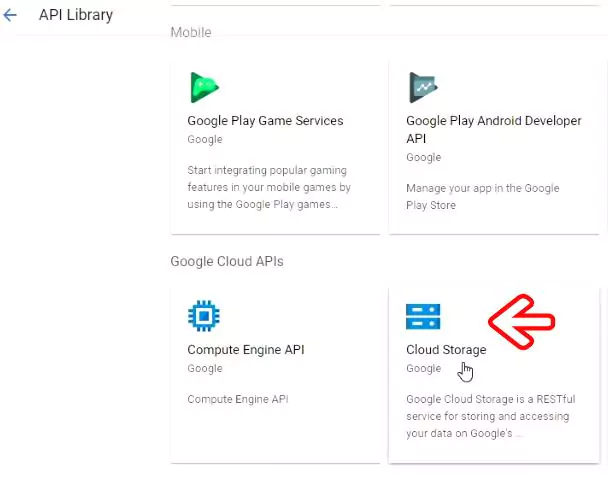The width and height of the screenshot is (608, 477).
Task: Click the Mobile section heading
Action: 190,32
